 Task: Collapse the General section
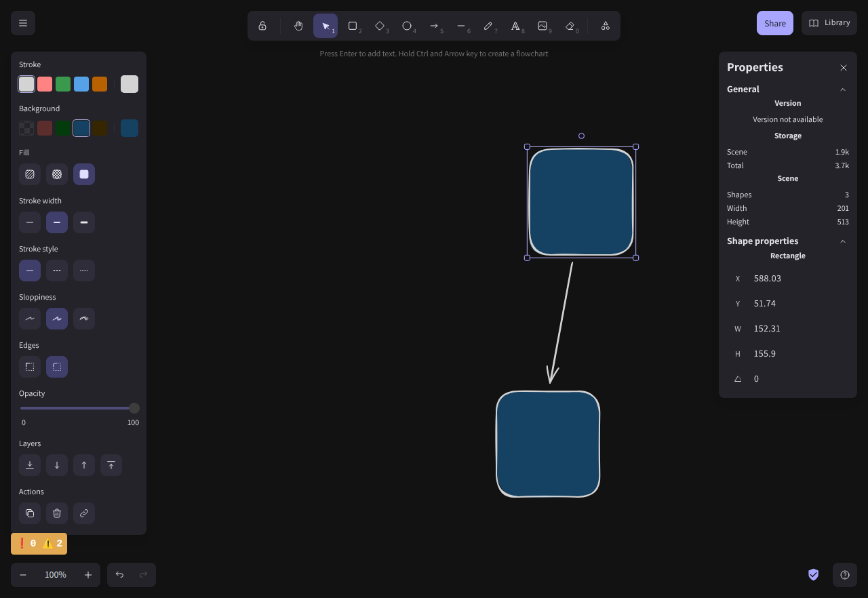[x=843, y=89]
